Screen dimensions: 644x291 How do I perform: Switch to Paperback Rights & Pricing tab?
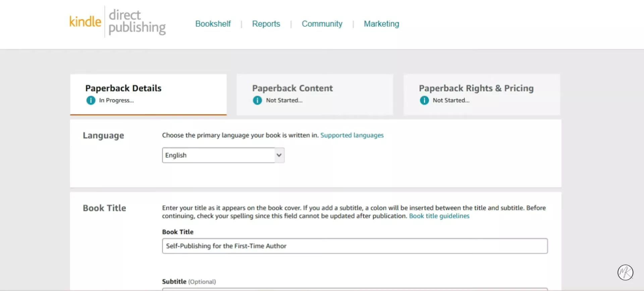tap(482, 94)
